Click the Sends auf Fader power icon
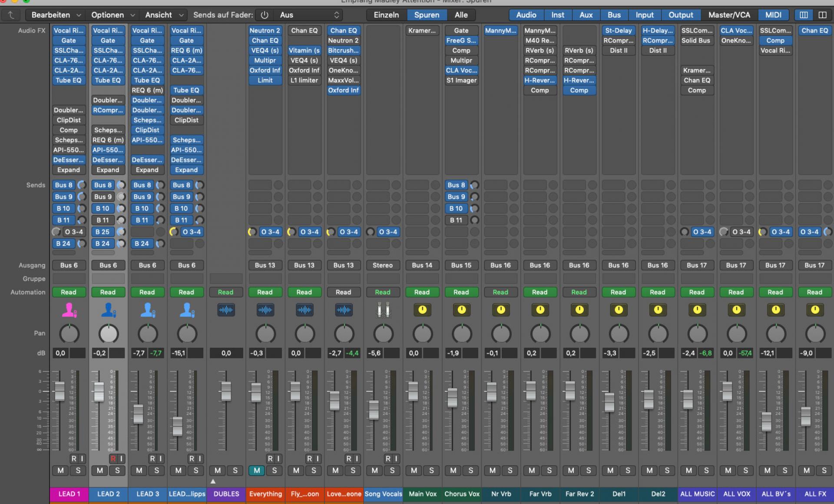 pyautogui.click(x=265, y=15)
